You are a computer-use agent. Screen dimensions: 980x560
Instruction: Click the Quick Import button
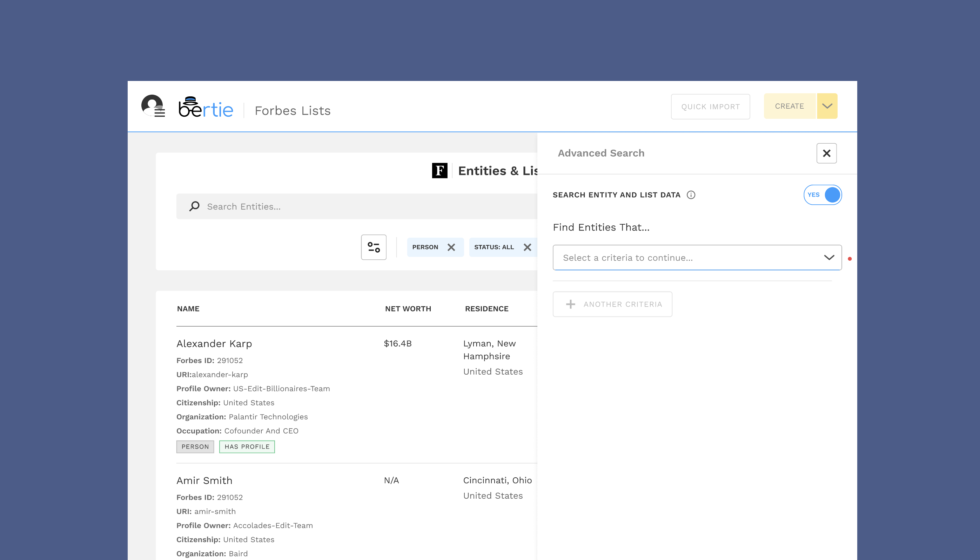[710, 107]
